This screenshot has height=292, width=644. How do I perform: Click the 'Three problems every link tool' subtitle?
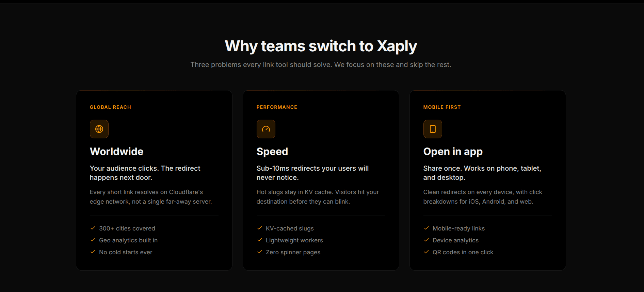tap(321, 65)
